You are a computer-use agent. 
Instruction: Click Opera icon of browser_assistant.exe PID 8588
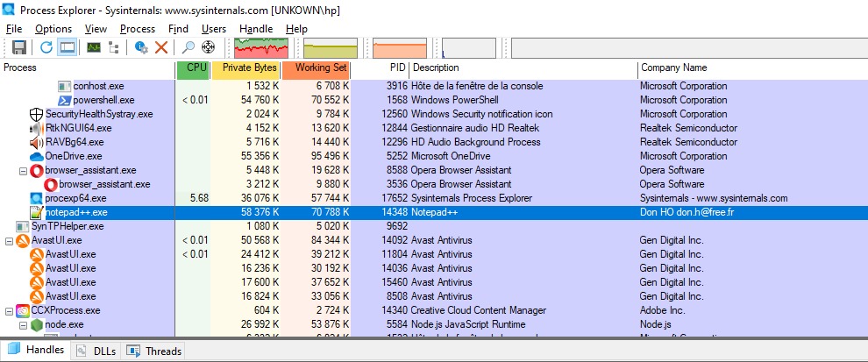pos(37,171)
